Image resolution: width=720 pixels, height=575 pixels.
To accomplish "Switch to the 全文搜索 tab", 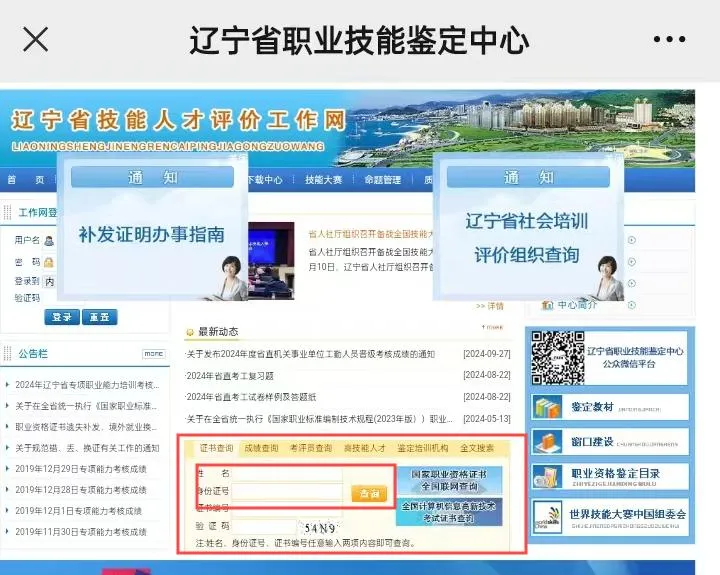I will point(477,448).
